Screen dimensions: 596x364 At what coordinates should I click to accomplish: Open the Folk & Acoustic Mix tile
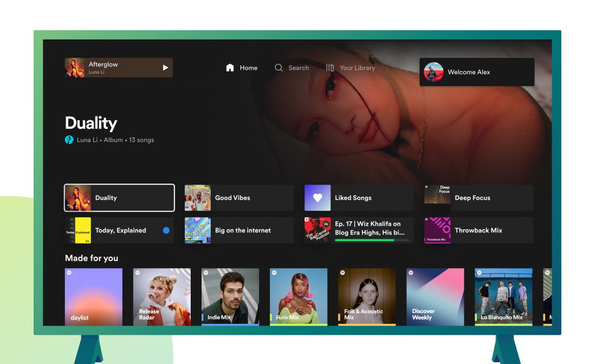(367, 297)
